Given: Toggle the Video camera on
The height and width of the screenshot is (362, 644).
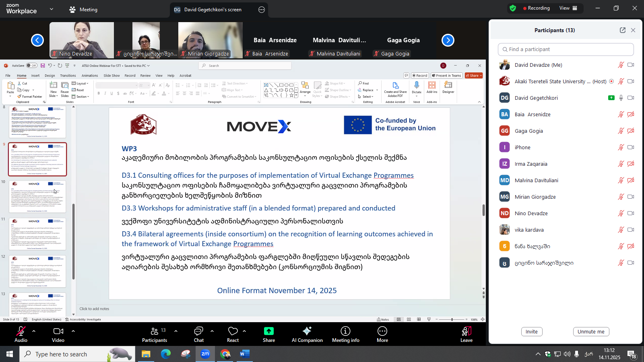Looking at the screenshot, I should tap(58, 331).
